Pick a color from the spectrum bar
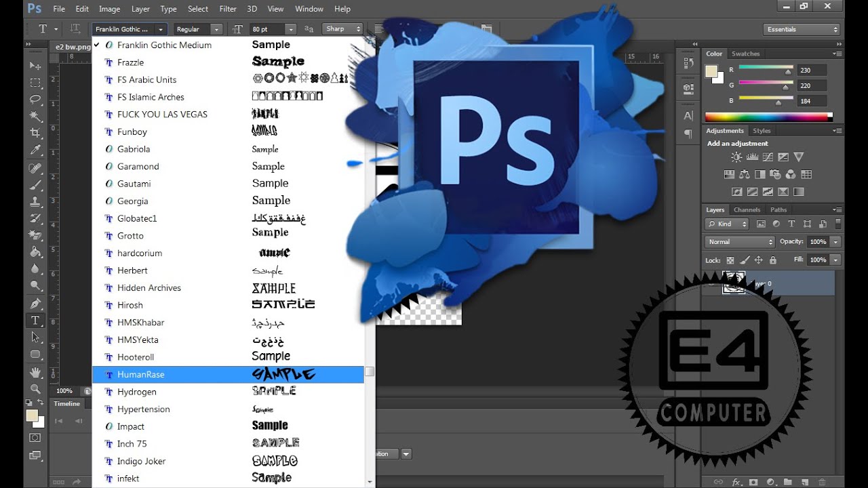Screen dimensions: 868x488 tap(769, 117)
